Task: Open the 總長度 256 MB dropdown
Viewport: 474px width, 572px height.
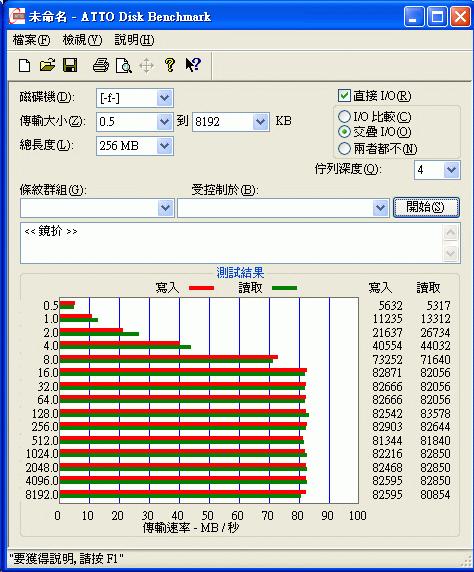Action: click(164, 146)
